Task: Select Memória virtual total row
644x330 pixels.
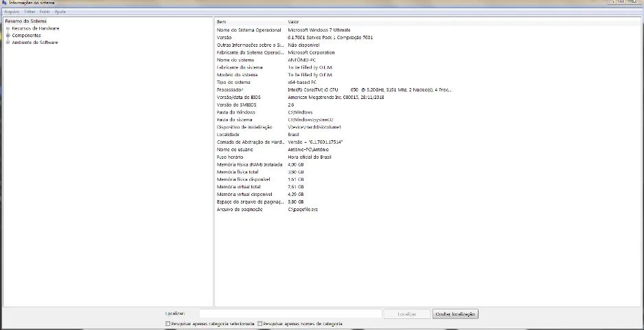Action: click(x=335, y=187)
